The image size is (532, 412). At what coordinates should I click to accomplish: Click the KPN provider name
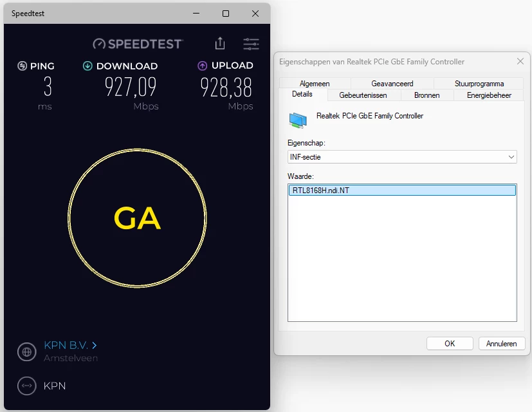55,386
